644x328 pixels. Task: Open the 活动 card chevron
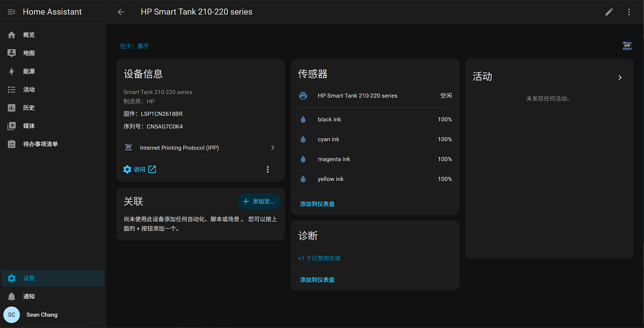620,78
